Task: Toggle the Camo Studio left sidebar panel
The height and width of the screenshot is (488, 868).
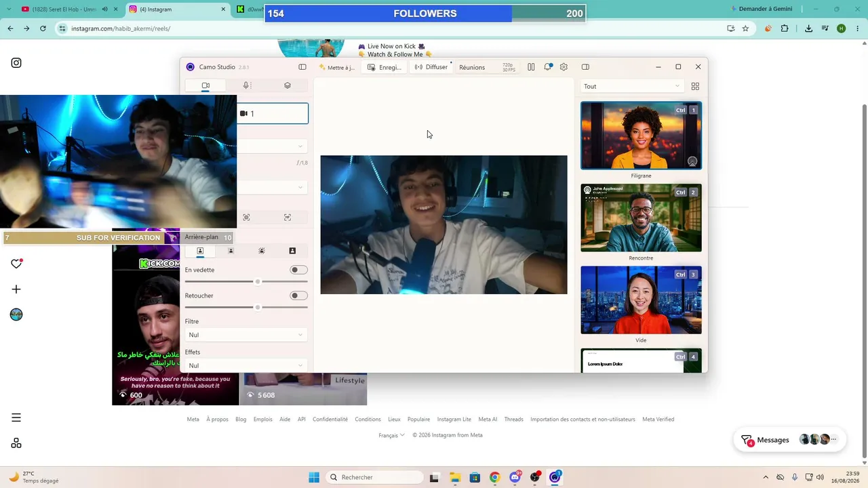Action: click(302, 67)
